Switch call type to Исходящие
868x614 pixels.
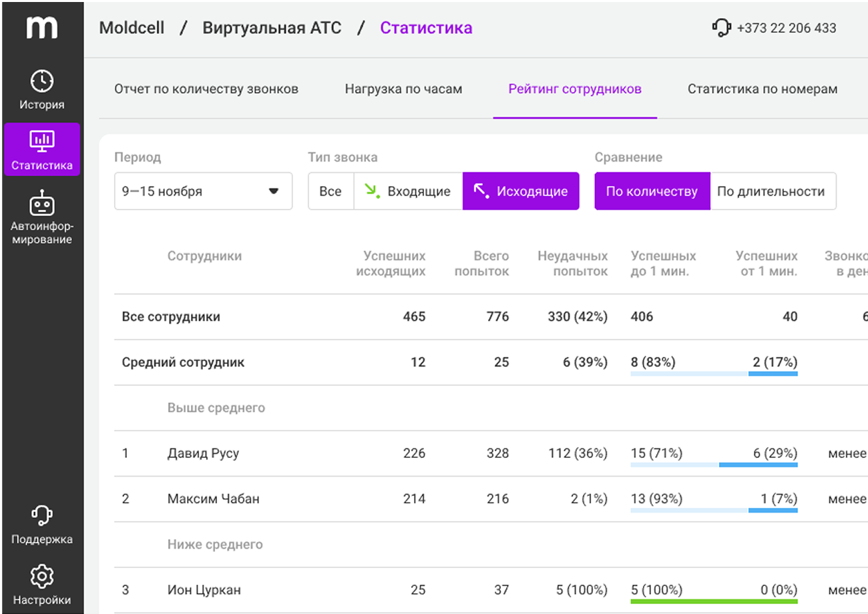click(x=521, y=192)
